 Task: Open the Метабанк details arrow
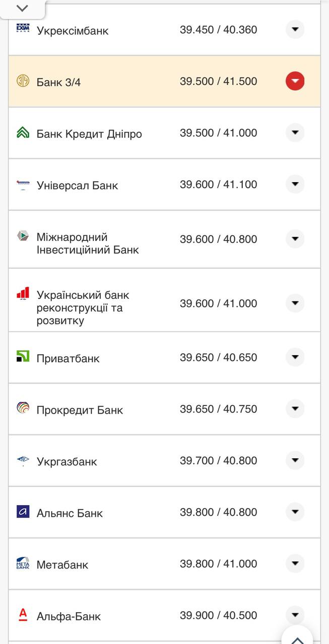tap(295, 563)
